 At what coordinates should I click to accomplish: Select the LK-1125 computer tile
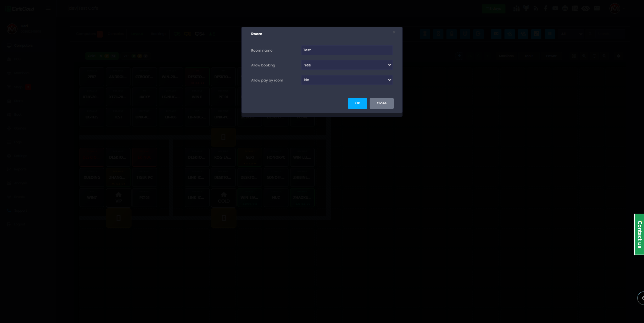coord(92,117)
